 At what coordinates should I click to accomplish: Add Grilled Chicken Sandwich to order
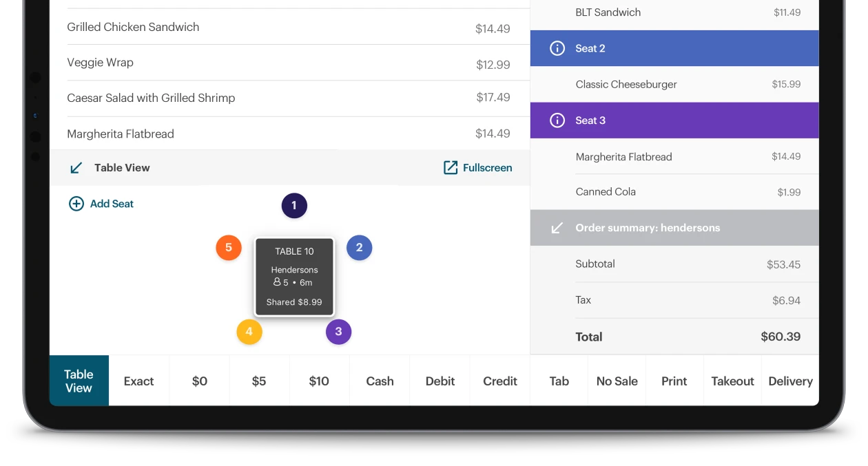[x=289, y=28]
